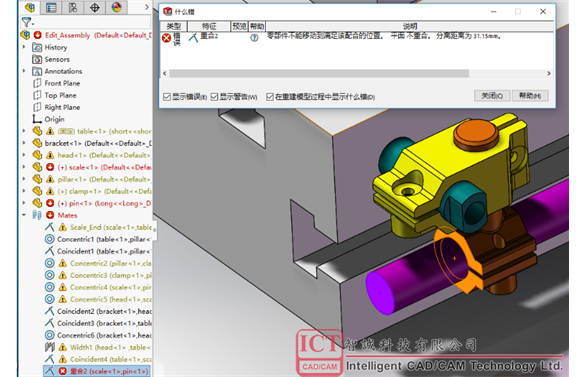The image size is (584, 377).
Task: Click the 帮助 button in dialog
Action: point(530,96)
